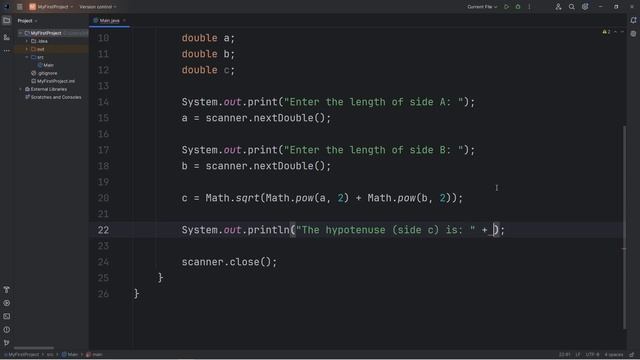Open Search Everywhere magnifier
The height and width of the screenshot is (360, 640).
[x=572, y=7]
